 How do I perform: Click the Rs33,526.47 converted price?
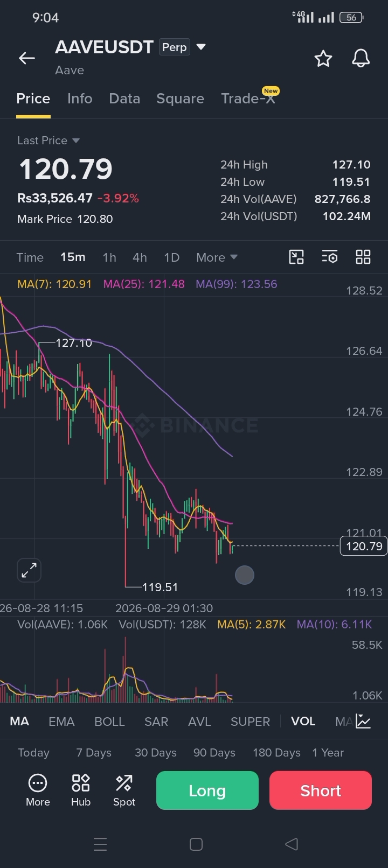click(55, 198)
